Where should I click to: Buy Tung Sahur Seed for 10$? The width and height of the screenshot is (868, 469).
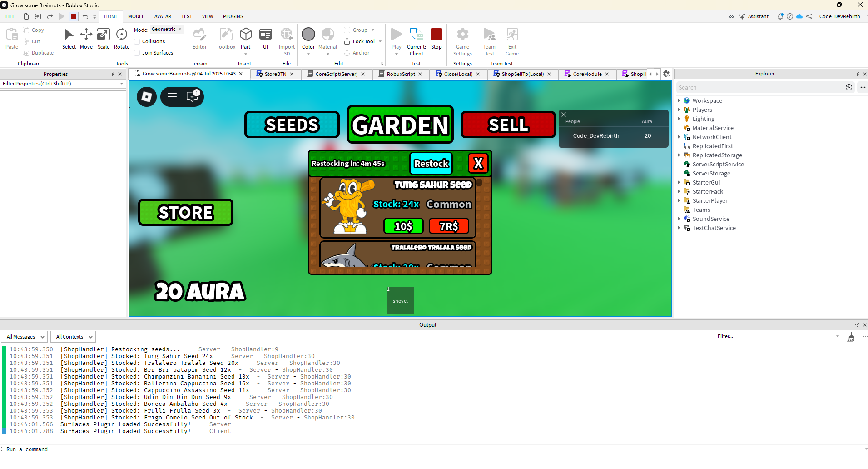tap(403, 226)
